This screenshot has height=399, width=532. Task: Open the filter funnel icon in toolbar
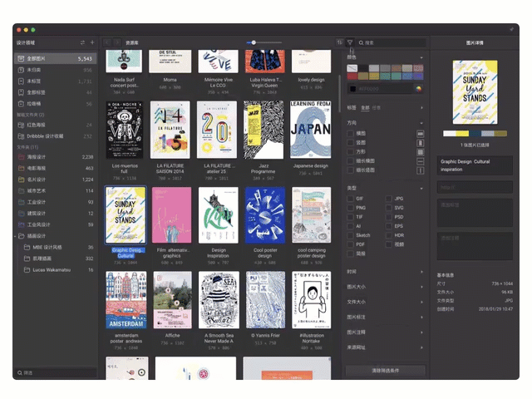pos(350,42)
